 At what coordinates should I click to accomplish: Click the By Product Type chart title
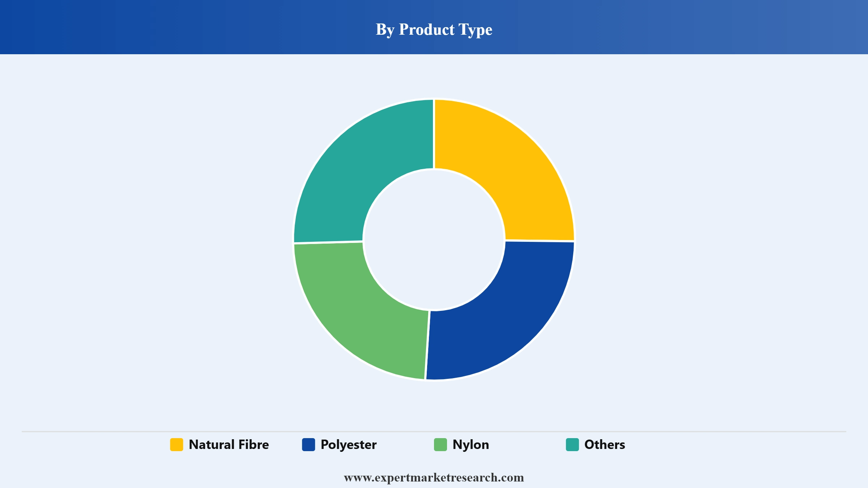pos(434,29)
